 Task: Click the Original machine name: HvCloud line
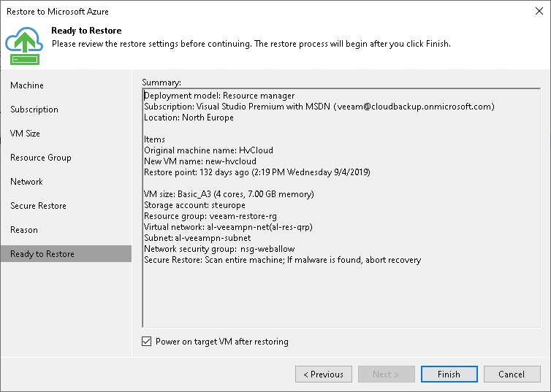pos(208,150)
